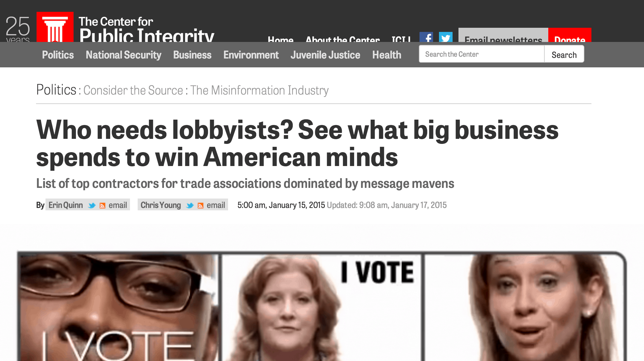Screen dimensions: 644x361
Task: Open the Environment section
Action: 251,55
